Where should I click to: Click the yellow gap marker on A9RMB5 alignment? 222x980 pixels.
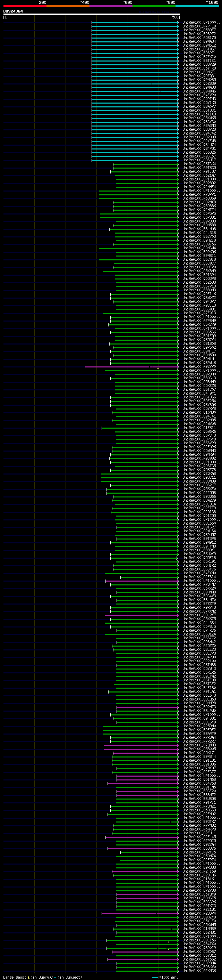158,422
